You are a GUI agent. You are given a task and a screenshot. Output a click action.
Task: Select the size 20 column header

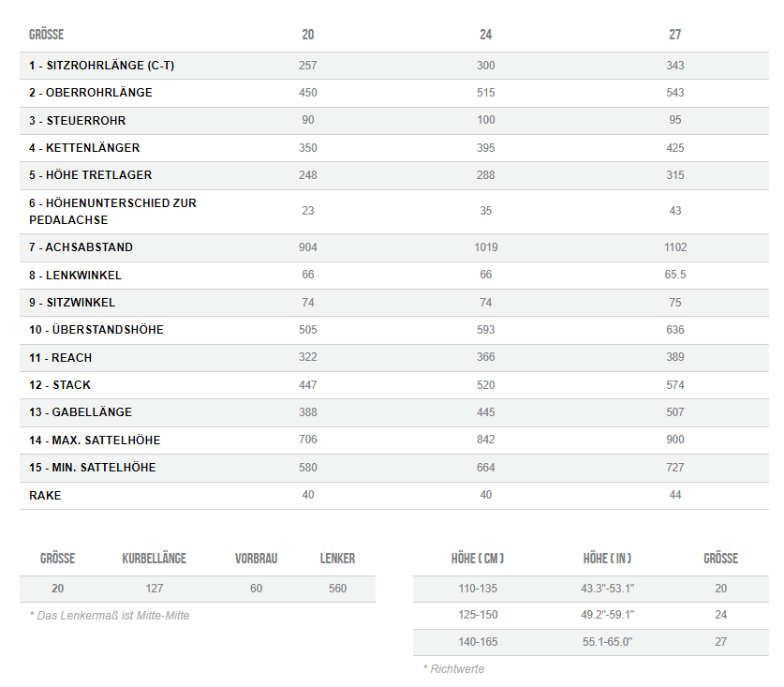[308, 35]
